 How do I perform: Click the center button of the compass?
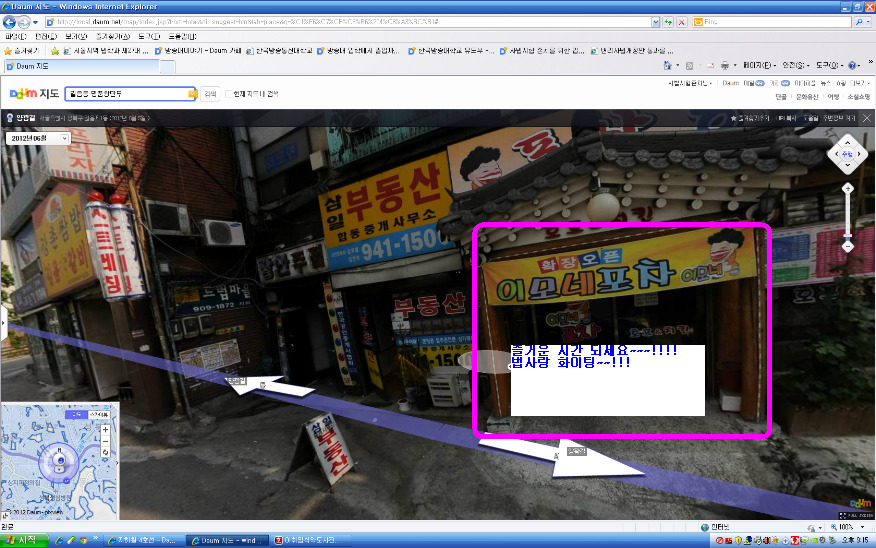848,154
